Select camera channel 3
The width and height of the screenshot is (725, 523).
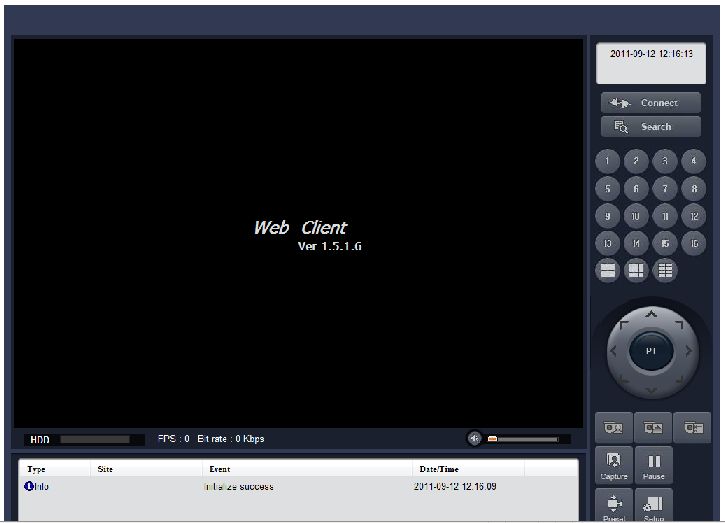665,161
